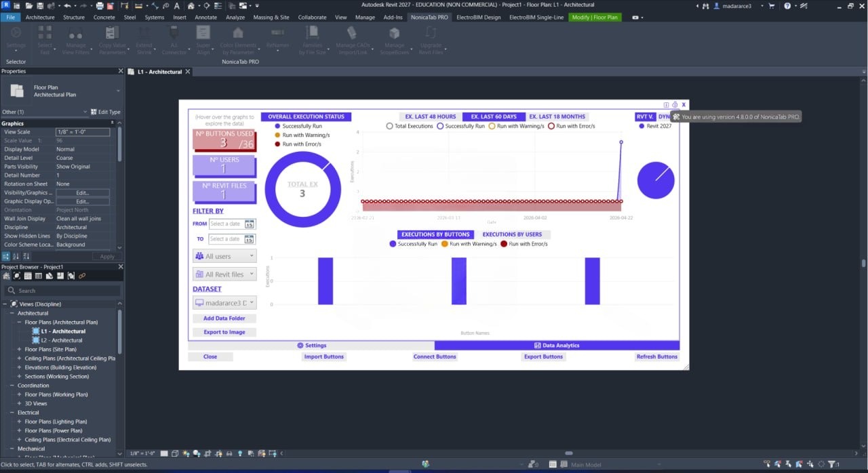868x473 pixels.
Task: Click the Refresh Buttons button
Action: [657, 356]
